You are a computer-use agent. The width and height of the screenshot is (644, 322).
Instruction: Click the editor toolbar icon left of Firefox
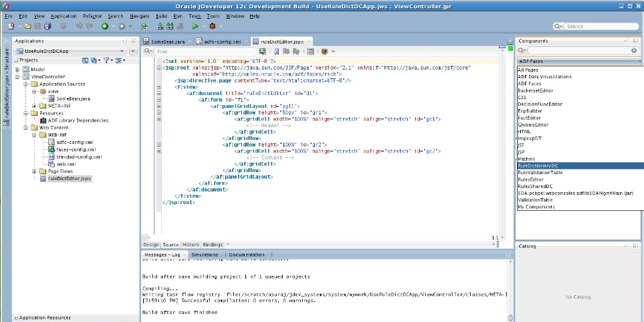pyautogui.click(x=311, y=52)
